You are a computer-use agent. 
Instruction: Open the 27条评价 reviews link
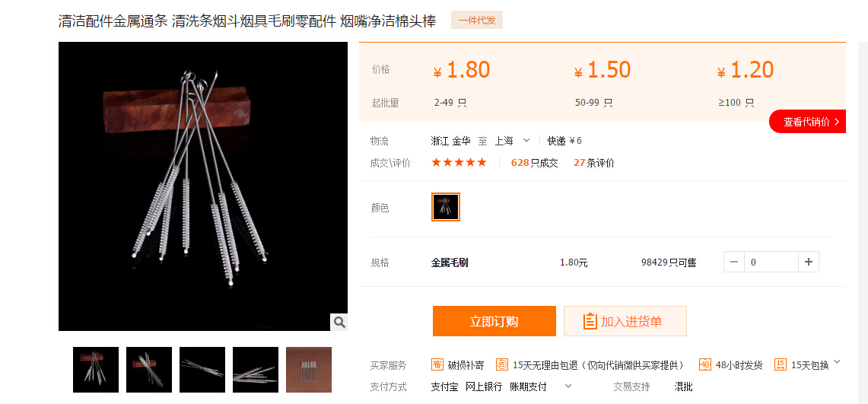(594, 163)
